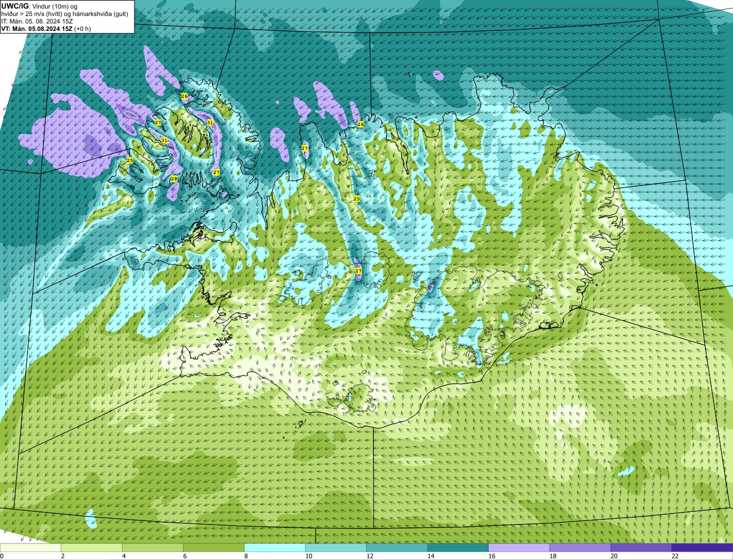Click the 4–6 m/s legend color swatch
The height and width of the screenshot is (560, 733).
point(153,547)
